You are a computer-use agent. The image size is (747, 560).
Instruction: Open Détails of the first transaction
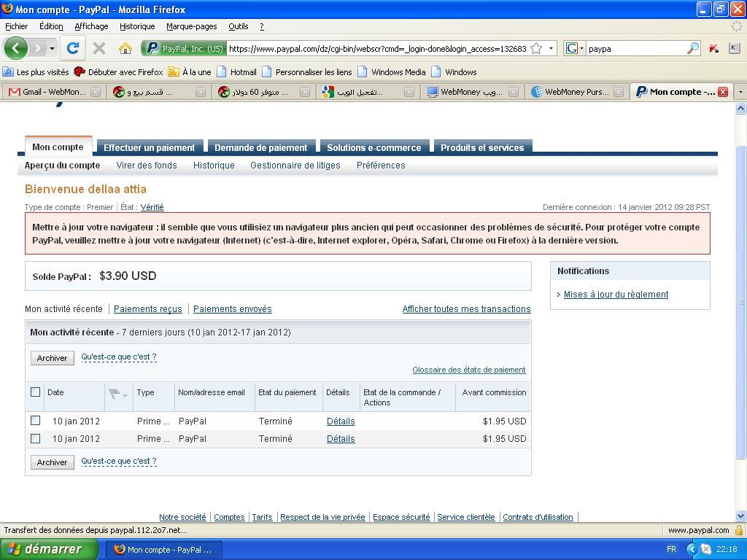[341, 421]
